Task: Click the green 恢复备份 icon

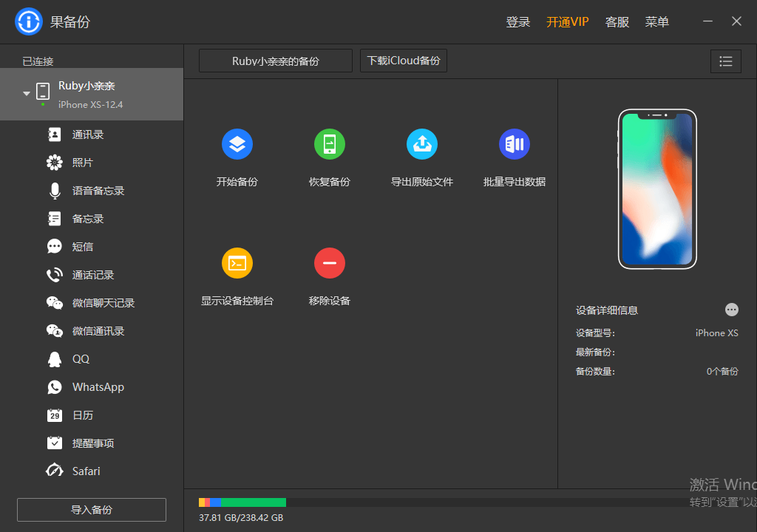Action: 330,144
